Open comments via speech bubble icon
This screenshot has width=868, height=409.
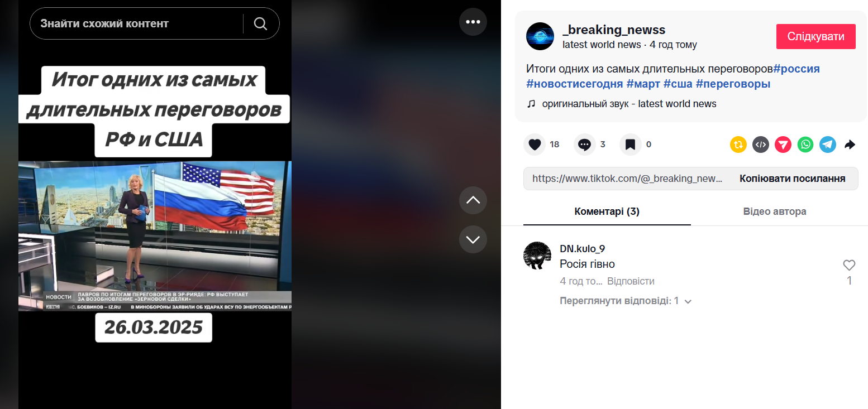click(x=584, y=145)
